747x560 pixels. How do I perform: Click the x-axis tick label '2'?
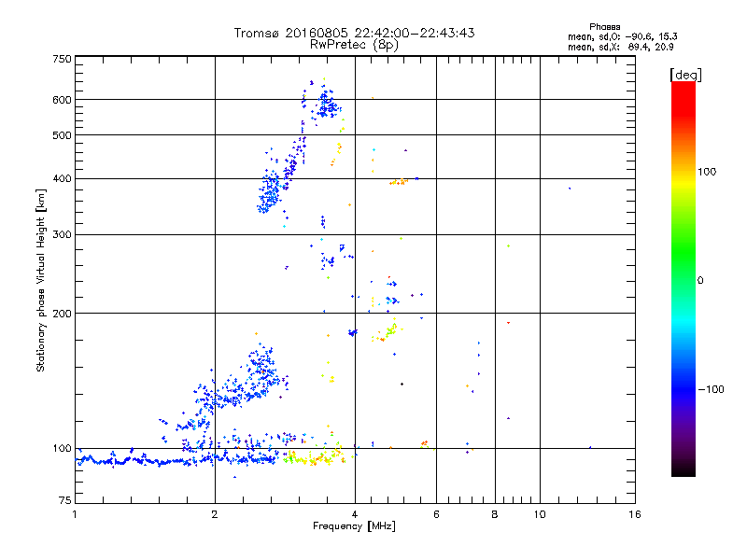[x=215, y=514]
